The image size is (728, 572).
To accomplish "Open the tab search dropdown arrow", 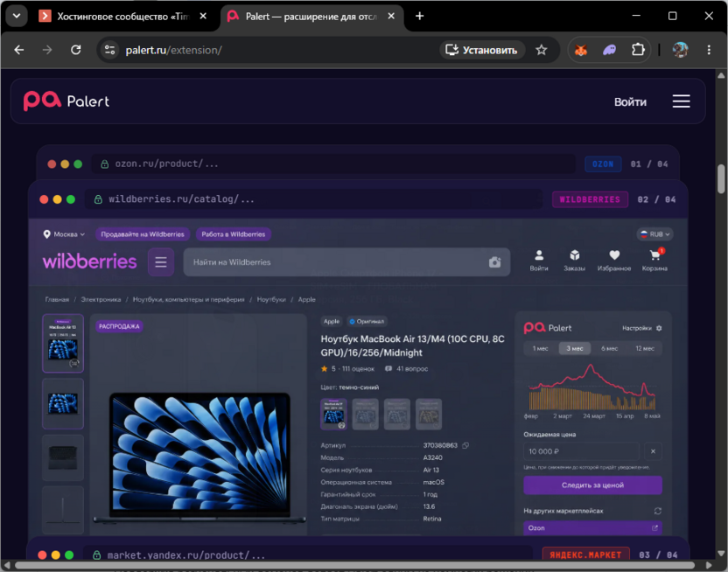I will [17, 17].
